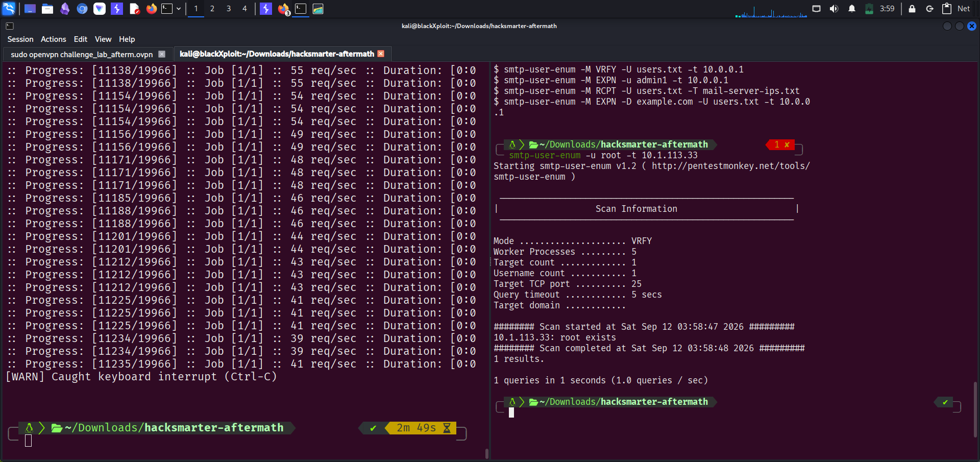The width and height of the screenshot is (980, 462).
Task: Select the lightning bolt app in the task list
Action: (266, 9)
